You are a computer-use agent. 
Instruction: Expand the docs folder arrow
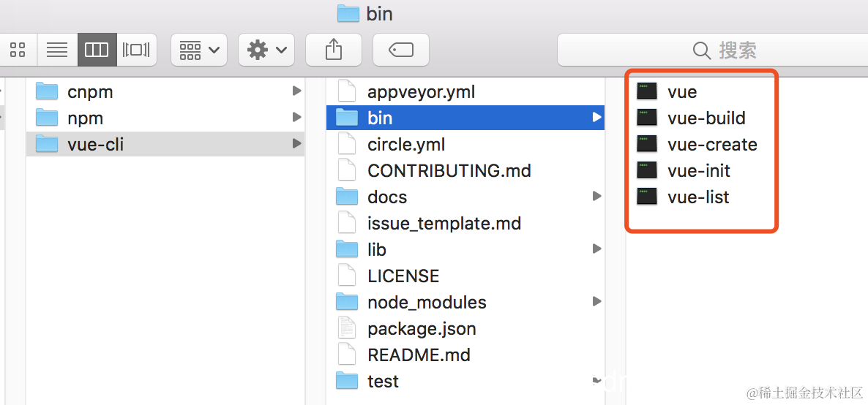tap(596, 196)
